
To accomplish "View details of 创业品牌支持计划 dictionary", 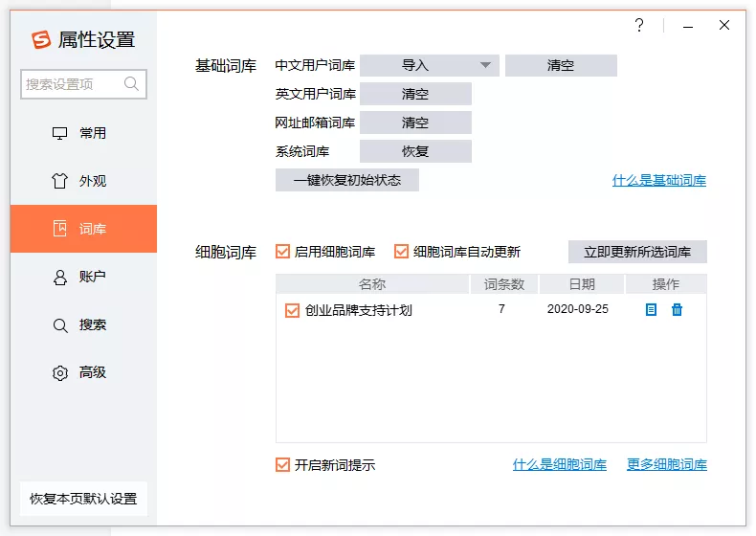I will 651,310.
